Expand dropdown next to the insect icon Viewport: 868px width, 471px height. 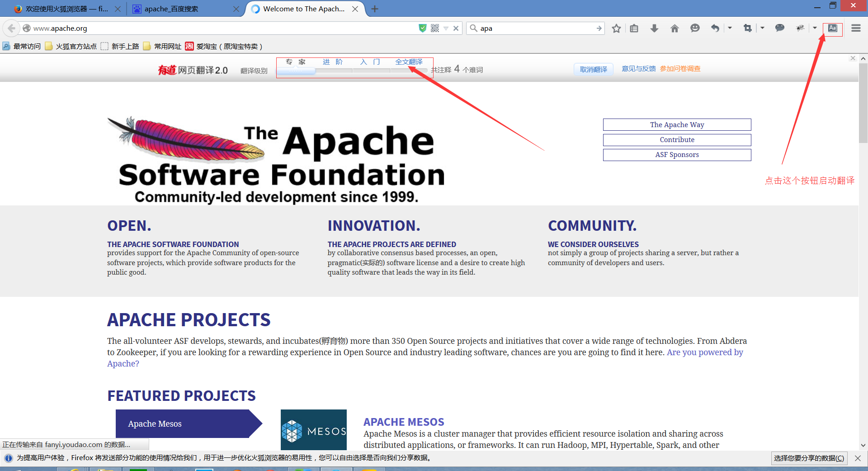[x=815, y=28]
